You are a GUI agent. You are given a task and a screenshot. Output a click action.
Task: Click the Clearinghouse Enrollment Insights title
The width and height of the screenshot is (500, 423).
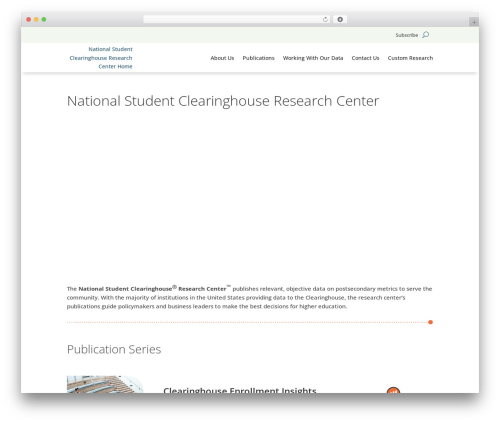(240, 390)
